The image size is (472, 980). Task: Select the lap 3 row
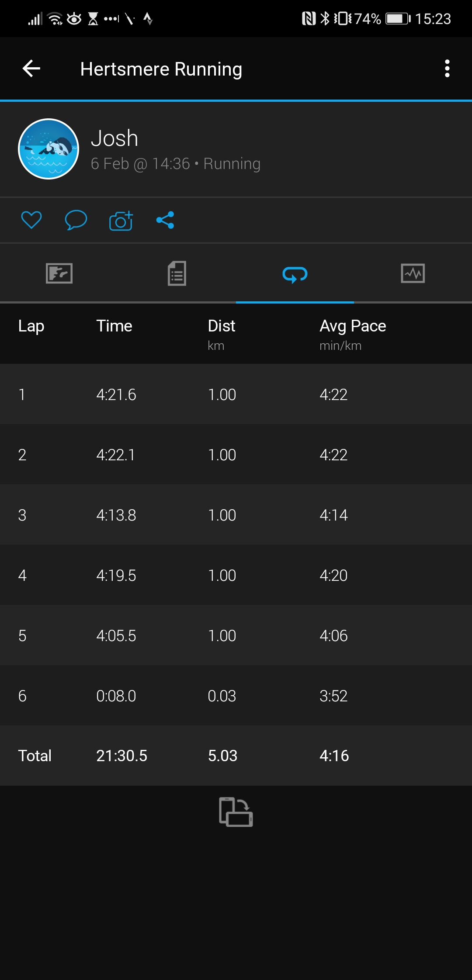pos(236,515)
